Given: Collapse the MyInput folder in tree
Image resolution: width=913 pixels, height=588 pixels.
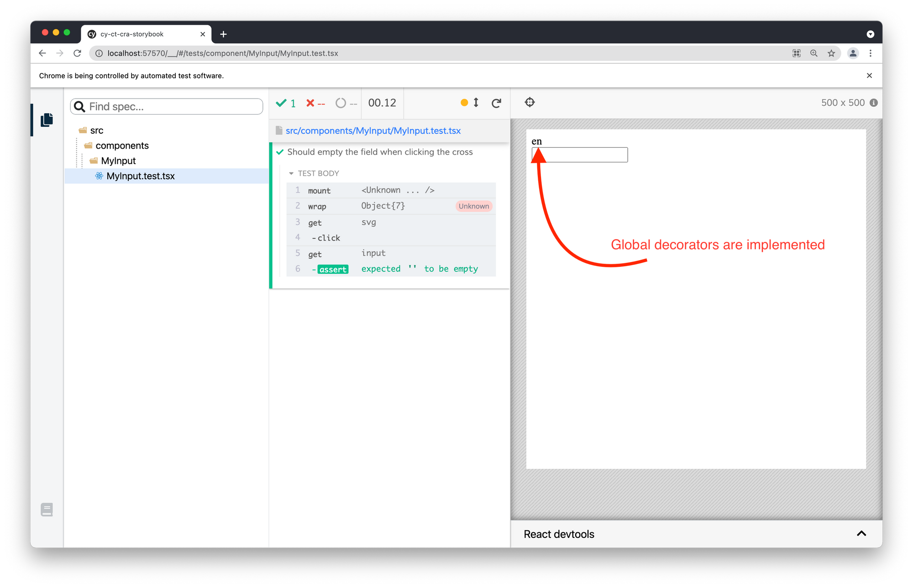Looking at the screenshot, I should pos(118,161).
